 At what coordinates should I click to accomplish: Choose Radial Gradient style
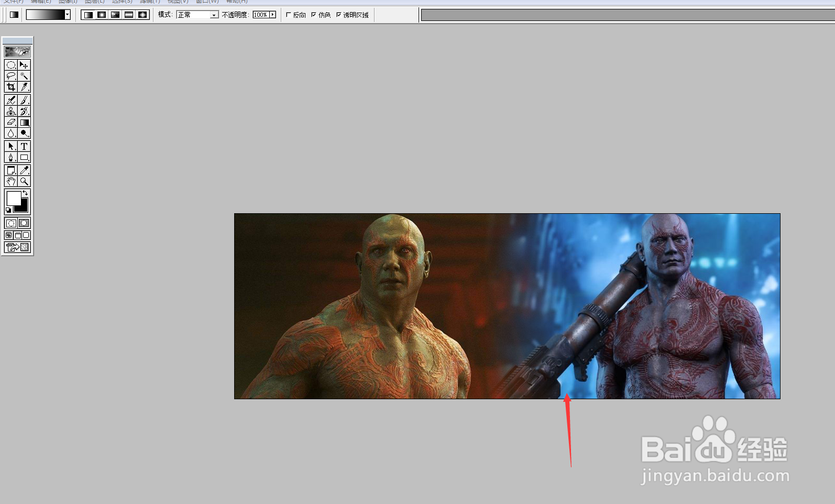coord(102,15)
